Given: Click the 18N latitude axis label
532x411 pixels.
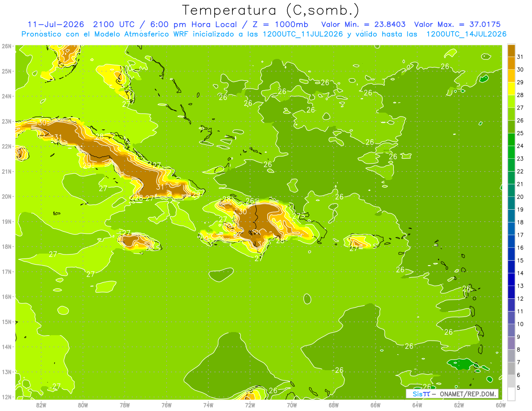Looking at the screenshot, I should pyautogui.click(x=6, y=247).
